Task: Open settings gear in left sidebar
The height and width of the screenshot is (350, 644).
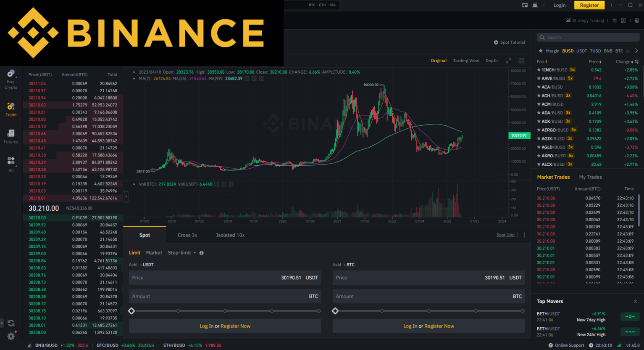Action: tap(11, 336)
